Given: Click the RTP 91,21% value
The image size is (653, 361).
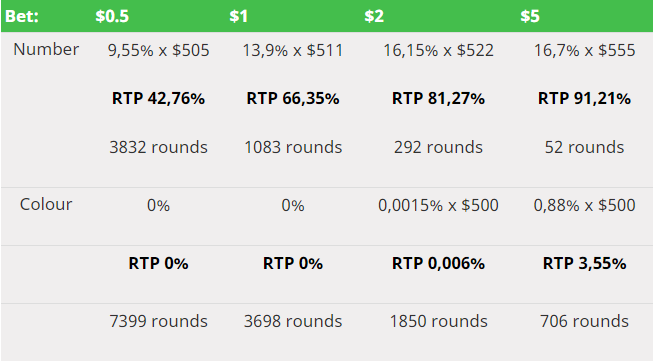Looking at the screenshot, I should (x=584, y=99).
